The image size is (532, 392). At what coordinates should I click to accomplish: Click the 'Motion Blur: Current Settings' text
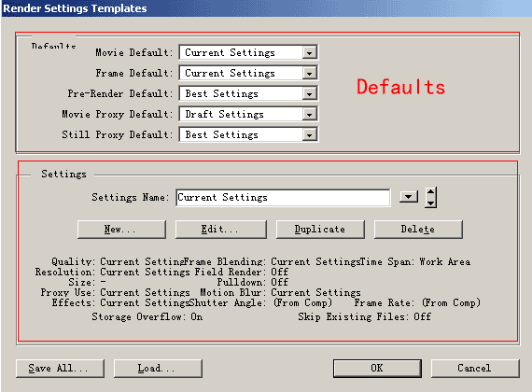click(280, 292)
